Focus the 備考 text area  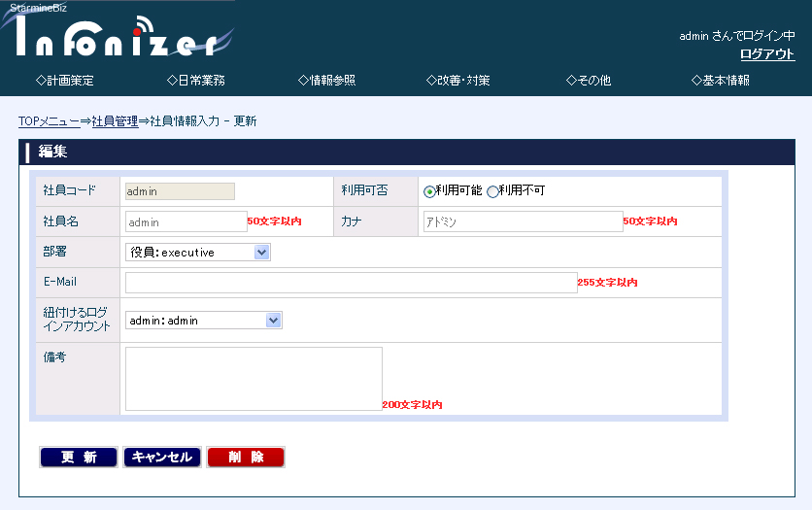[254, 379]
